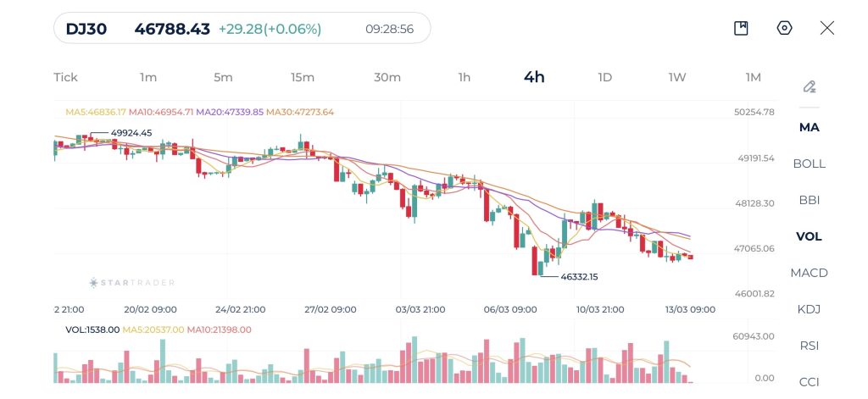Show the RSI indicator
Screen dimensions: 868x399
[x=809, y=346]
